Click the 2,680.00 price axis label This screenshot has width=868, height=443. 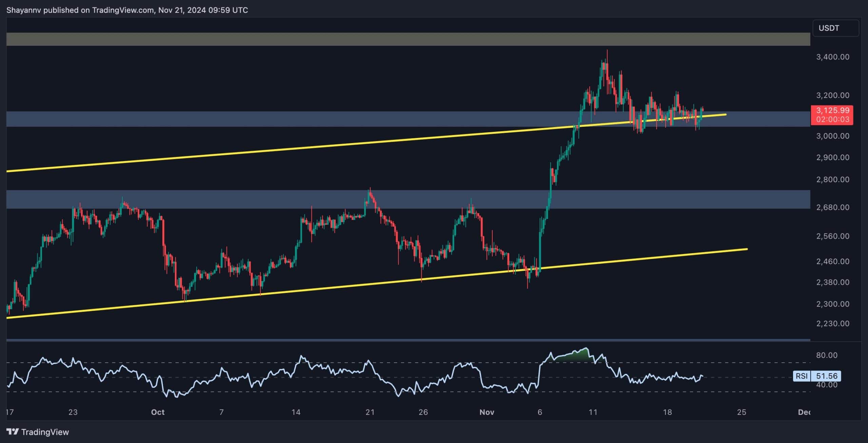click(833, 207)
